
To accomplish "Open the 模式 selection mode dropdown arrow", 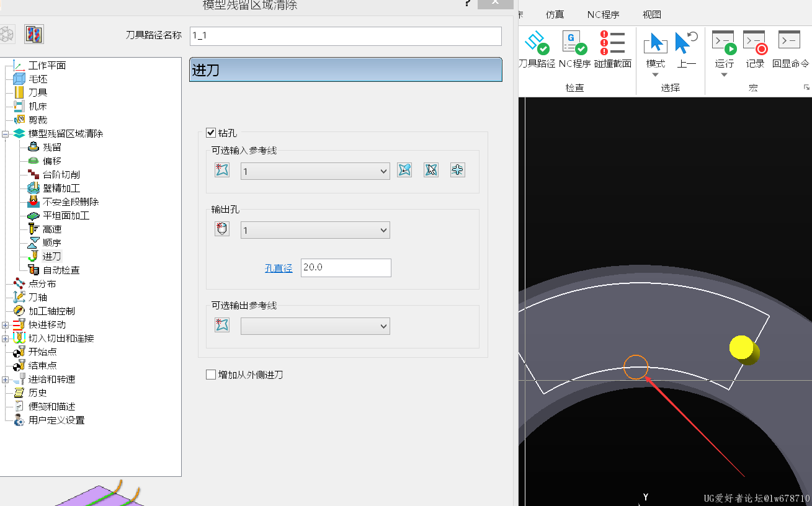I will pyautogui.click(x=655, y=75).
